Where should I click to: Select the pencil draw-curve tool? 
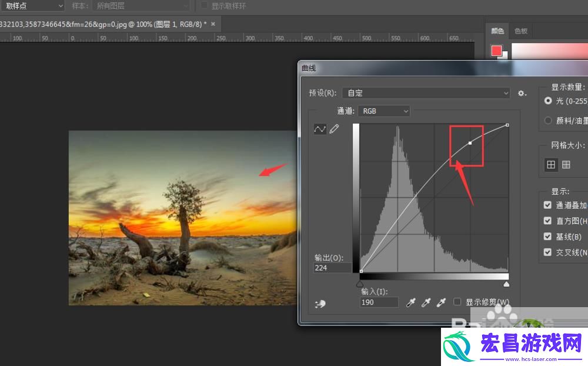334,129
